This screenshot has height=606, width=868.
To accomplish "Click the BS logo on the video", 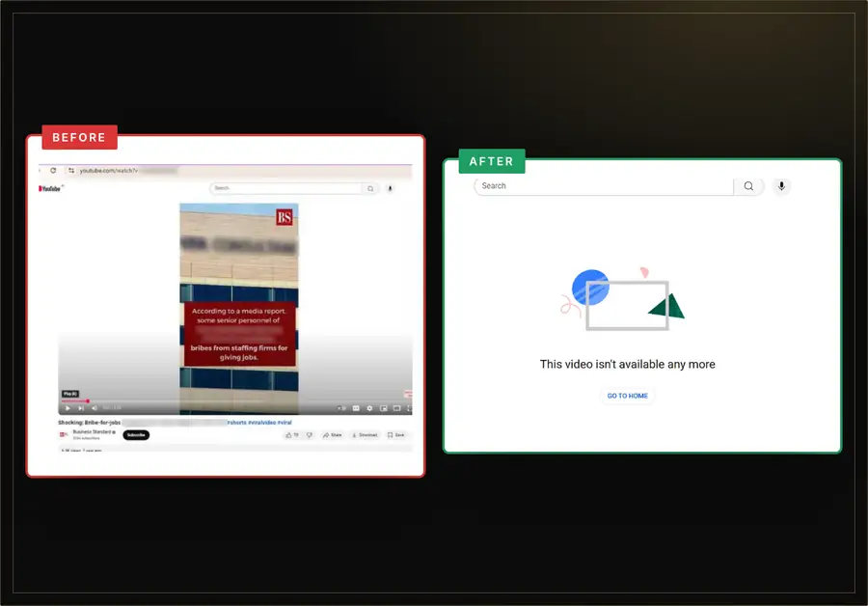I will point(284,217).
